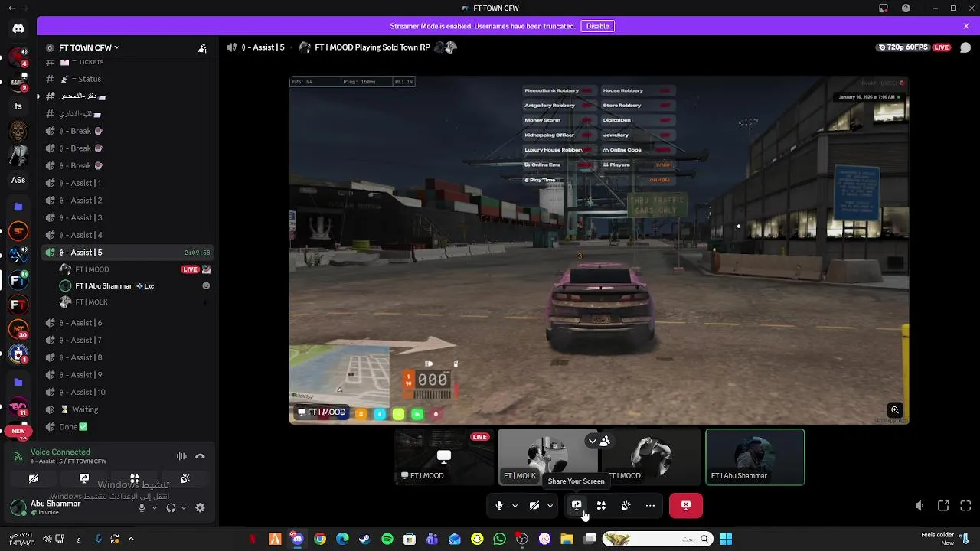The image size is (980, 551).
Task: Click the Share Your Screen button in call controls
Action: [577, 505]
